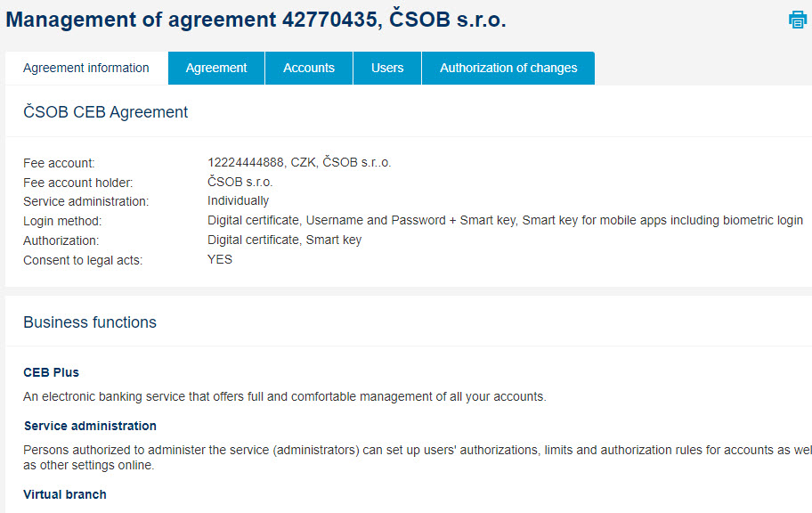The width and height of the screenshot is (812, 513).
Task: Click the Business functions section heading
Action: [x=90, y=322]
